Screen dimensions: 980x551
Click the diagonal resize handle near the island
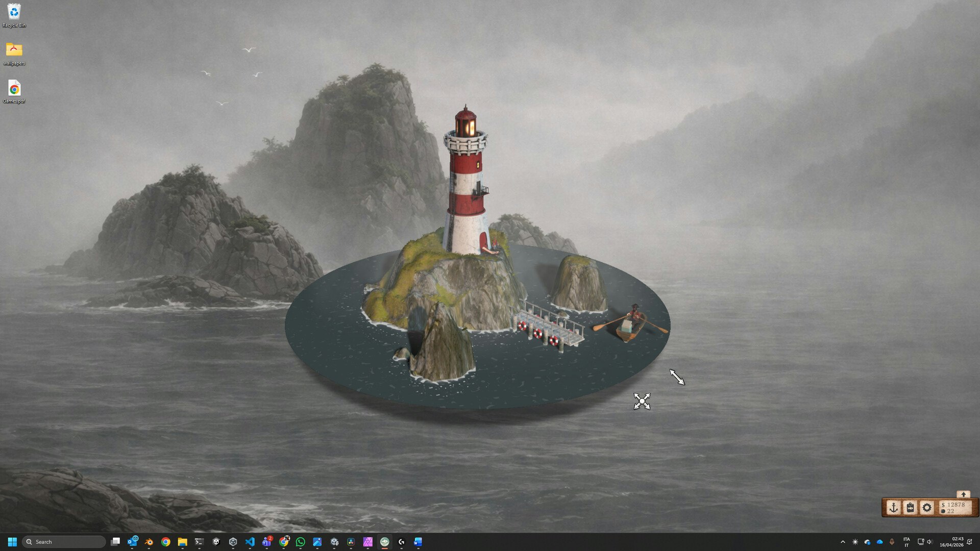tap(677, 377)
